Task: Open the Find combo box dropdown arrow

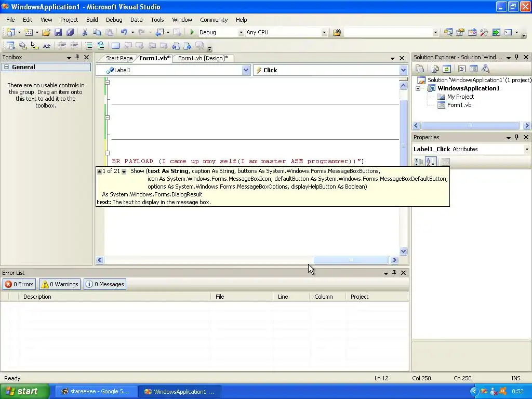Action: click(435, 33)
